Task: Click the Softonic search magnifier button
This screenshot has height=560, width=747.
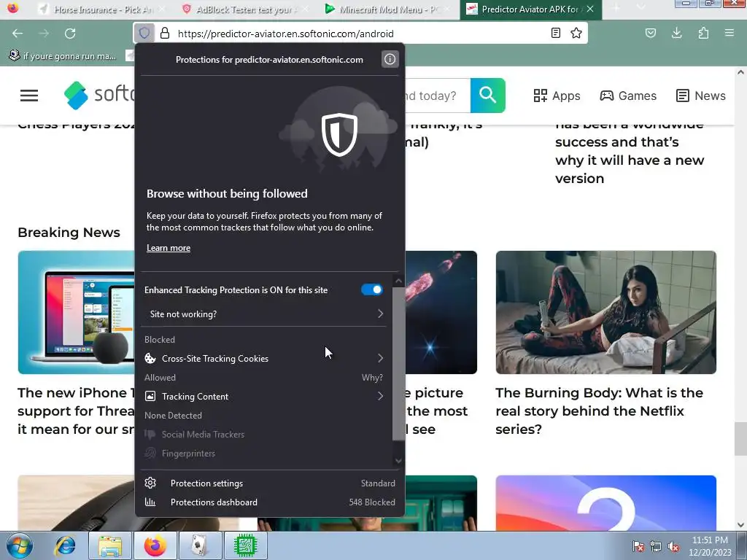Action: point(488,96)
